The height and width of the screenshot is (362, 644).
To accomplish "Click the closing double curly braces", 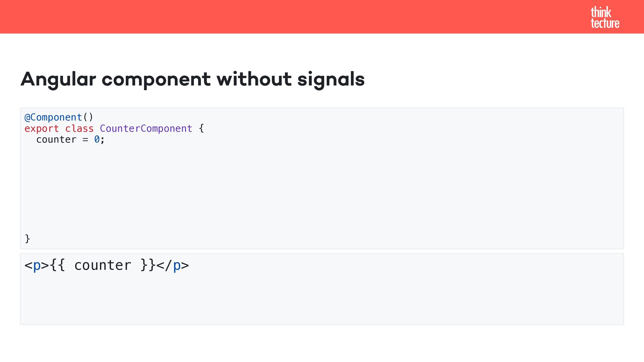I will (x=148, y=265).
